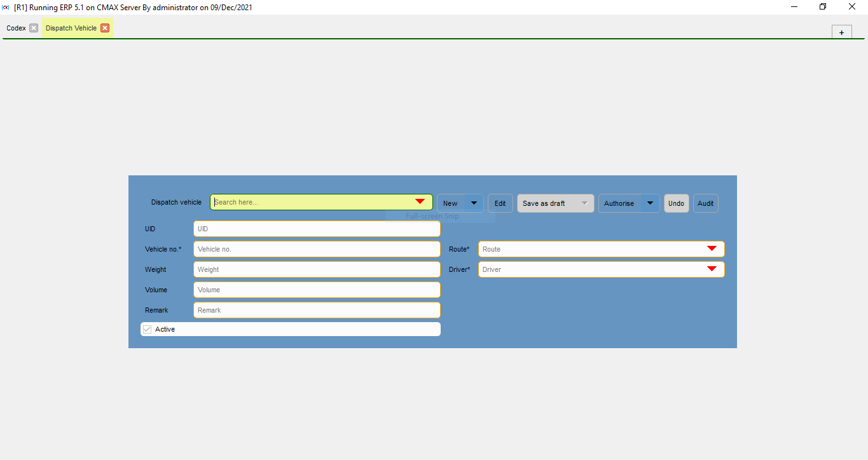
Task: Select the Remark text field
Action: click(x=316, y=310)
